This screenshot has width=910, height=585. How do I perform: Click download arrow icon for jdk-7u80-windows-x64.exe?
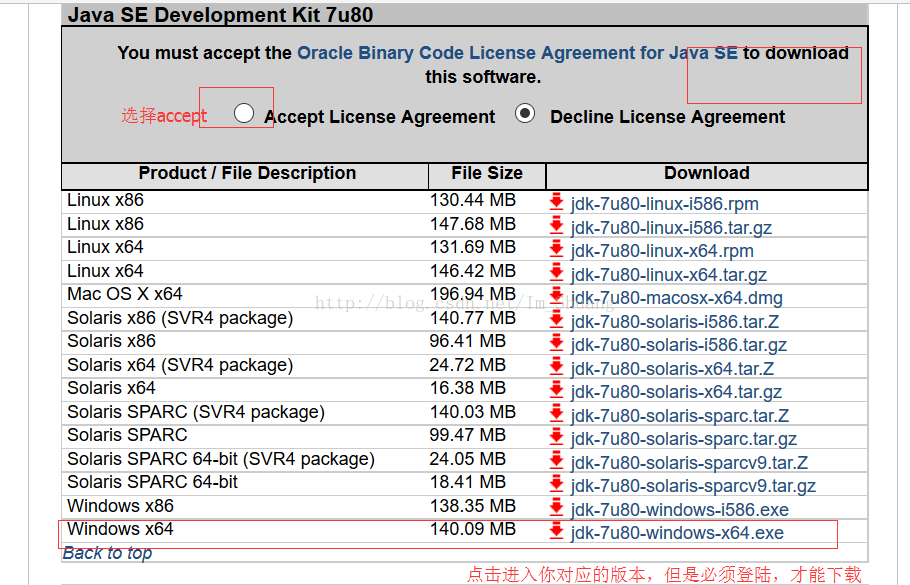point(556,530)
